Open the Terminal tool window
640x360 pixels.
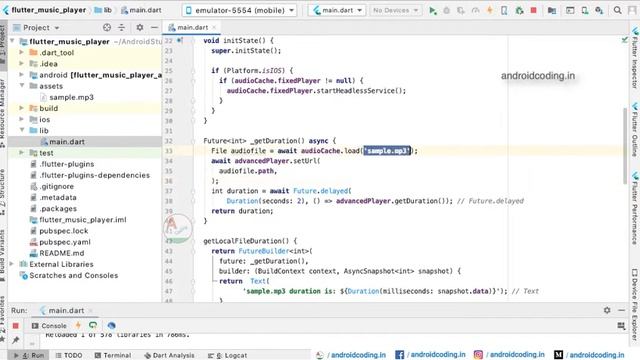113,355
